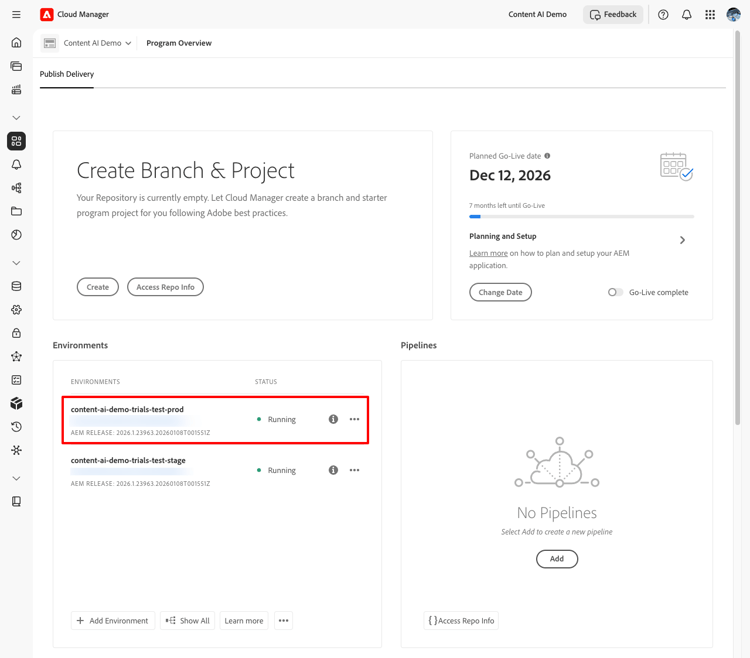Open the pie chart Reports sidebar icon
Screen dimensions: 750x658
tap(16, 235)
